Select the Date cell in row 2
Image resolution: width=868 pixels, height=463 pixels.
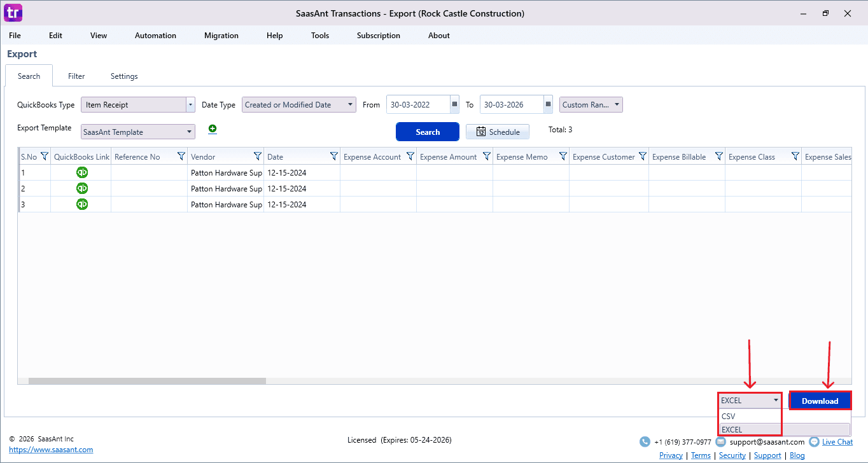[x=302, y=188]
